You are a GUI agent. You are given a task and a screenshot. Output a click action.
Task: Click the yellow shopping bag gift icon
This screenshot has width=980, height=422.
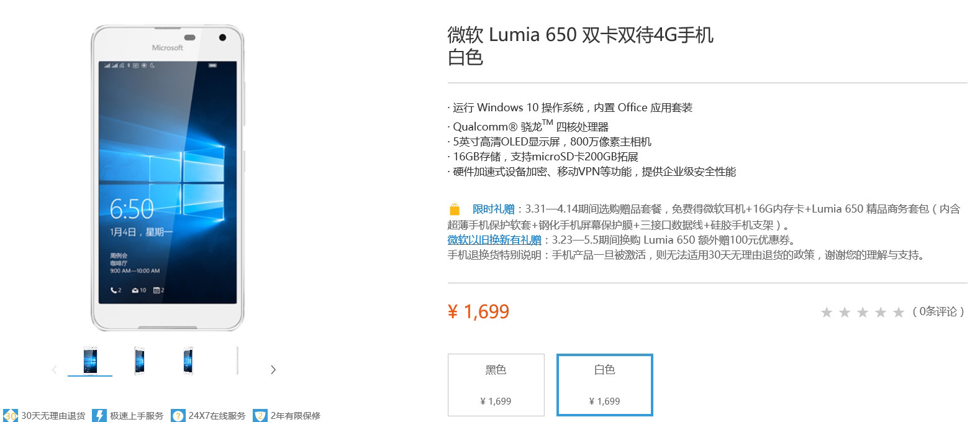click(x=455, y=209)
